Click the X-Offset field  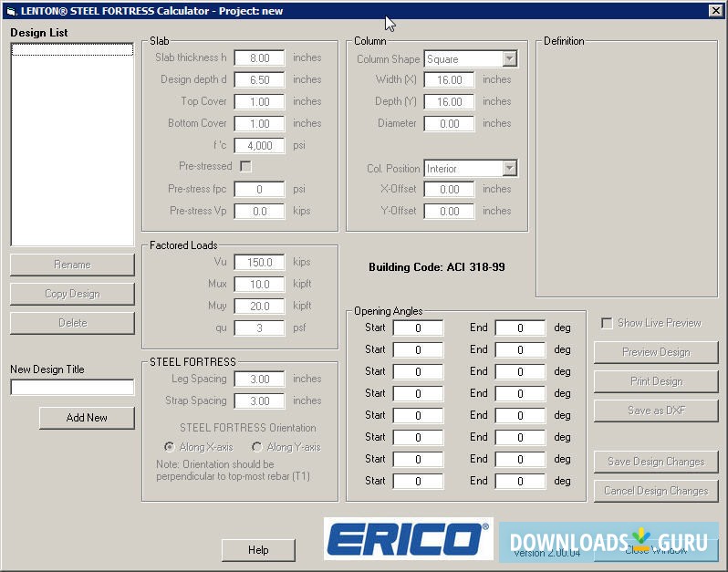[x=449, y=190]
